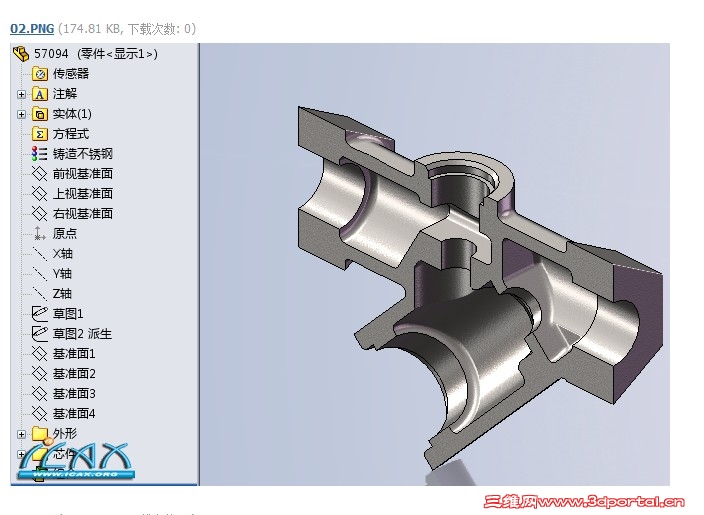Expand the 实体(1) solid bodies node
The height and width of the screenshot is (515, 704).
(x=21, y=114)
